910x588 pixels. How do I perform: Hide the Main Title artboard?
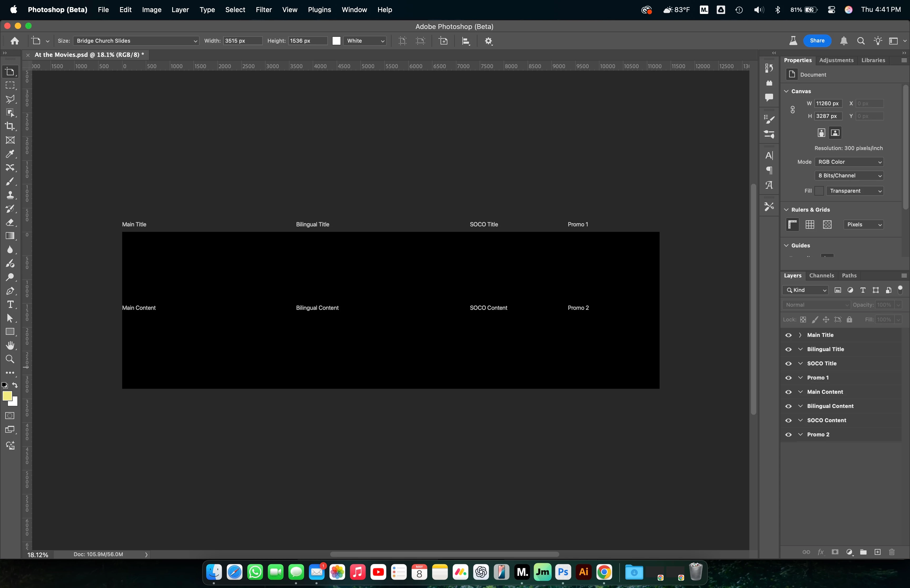tap(788, 335)
